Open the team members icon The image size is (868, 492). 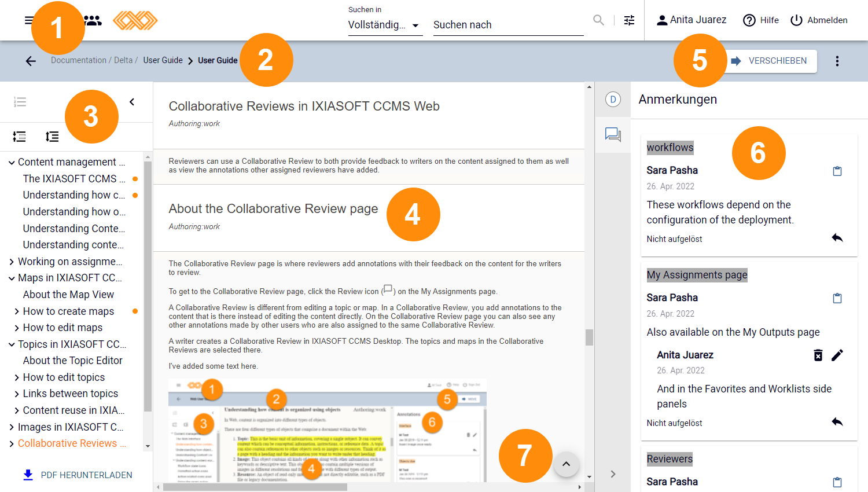coord(93,20)
